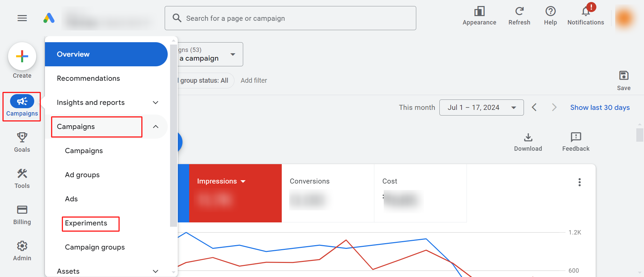Select the Cost scorecard
The height and width of the screenshot is (277, 644).
(x=420, y=193)
